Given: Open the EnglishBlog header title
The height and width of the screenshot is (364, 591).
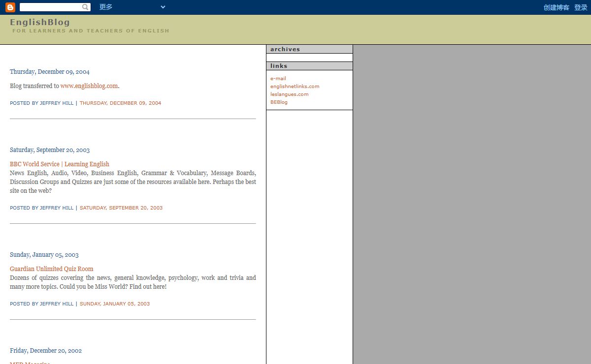Looking at the screenshot, I should [x=40, y=22].
